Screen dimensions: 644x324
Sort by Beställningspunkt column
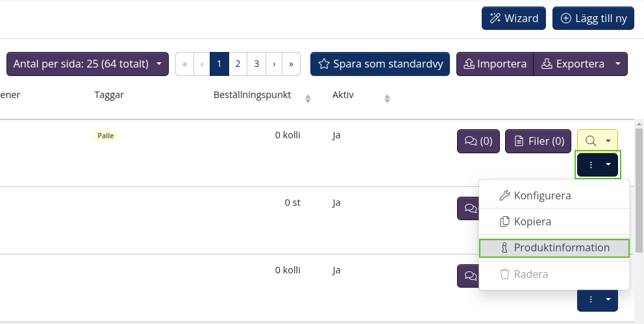click(308, 98)
